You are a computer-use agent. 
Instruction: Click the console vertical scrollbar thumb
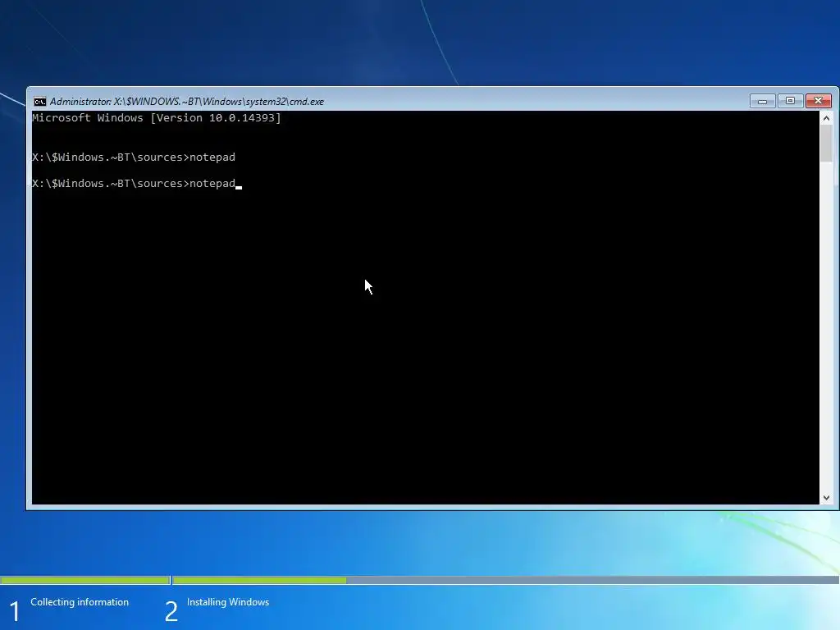point(826,143)
